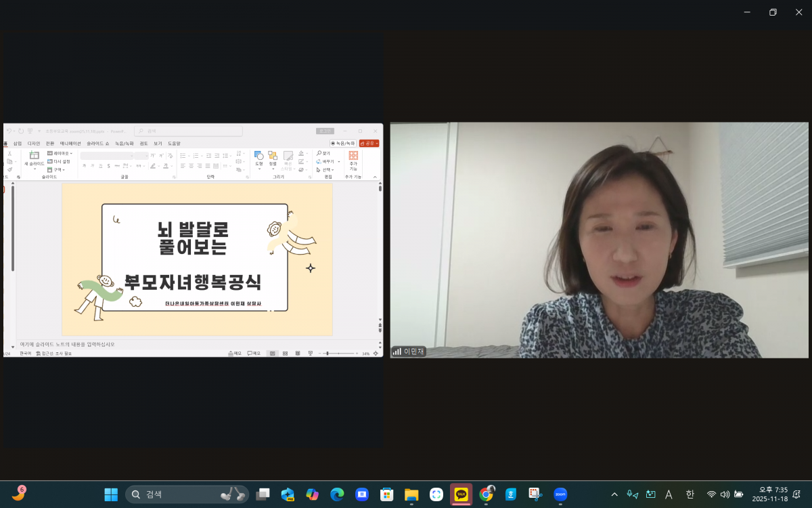This screenshot has width=812, height=508.
Task: Open the Zoom icon in the taskbar
Action: point(560,494)
